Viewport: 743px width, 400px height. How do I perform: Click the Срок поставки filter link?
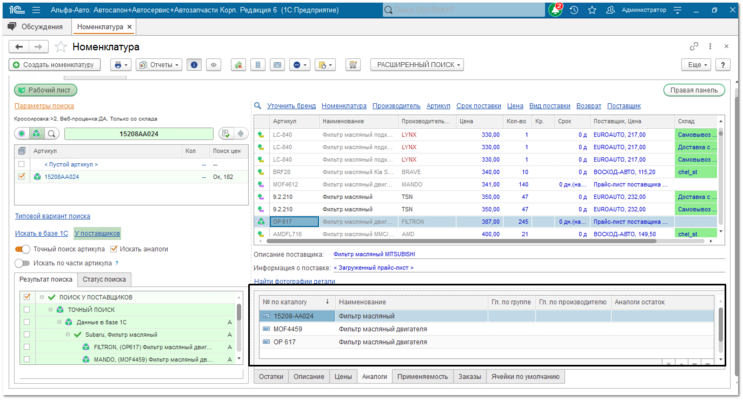point(479,106)
